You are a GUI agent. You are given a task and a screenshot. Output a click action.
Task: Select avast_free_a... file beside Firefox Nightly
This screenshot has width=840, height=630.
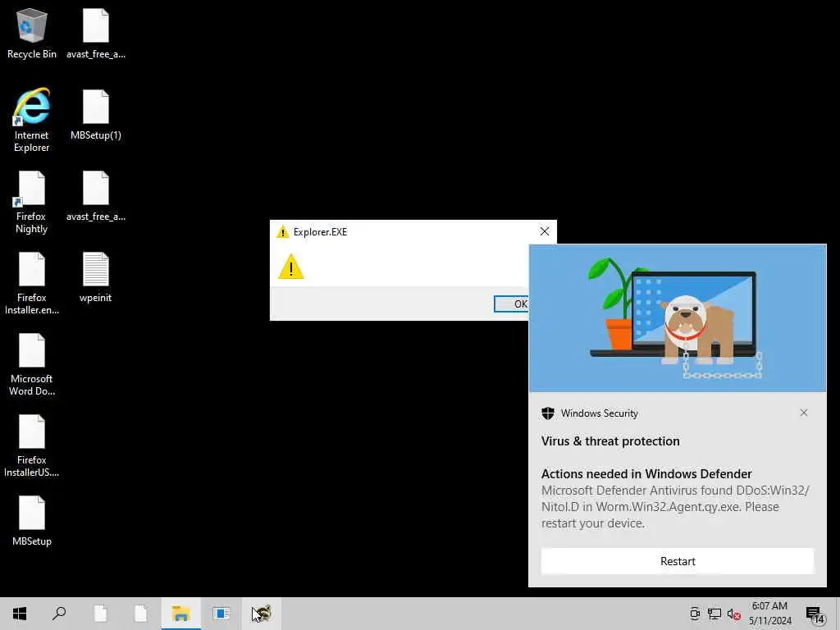96,195
